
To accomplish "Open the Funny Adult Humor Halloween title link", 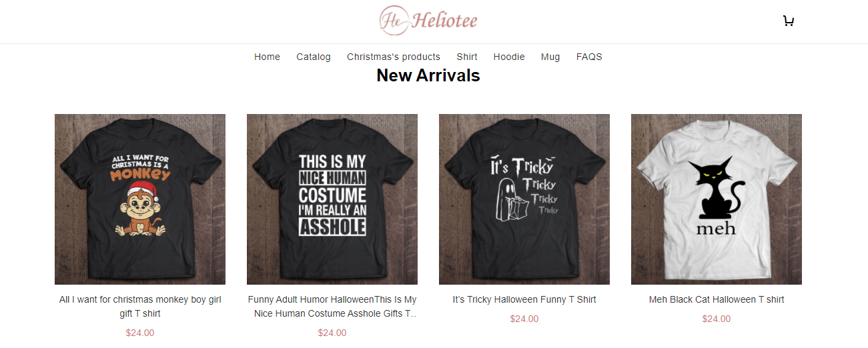I will tap(332, 306).
